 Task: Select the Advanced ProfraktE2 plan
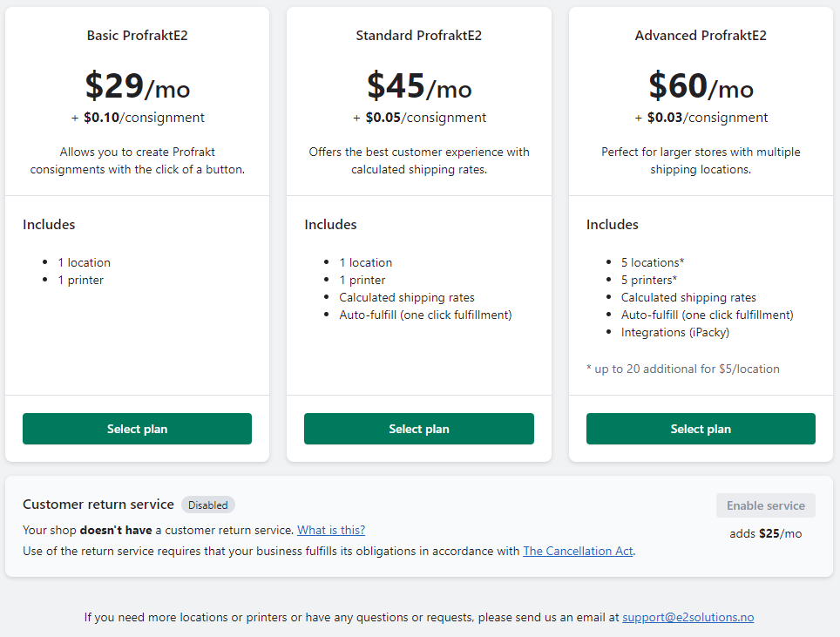click(x=701, y=429)
